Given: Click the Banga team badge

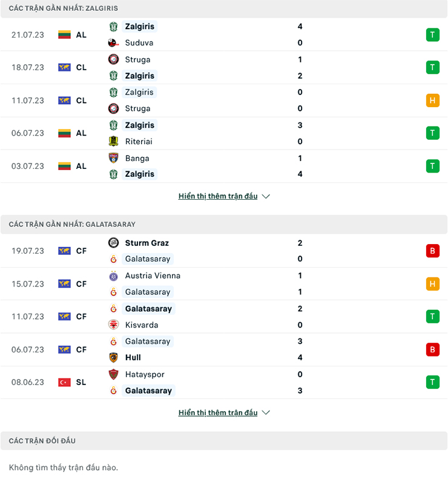Looking at the screenshot, I should 113,158.
